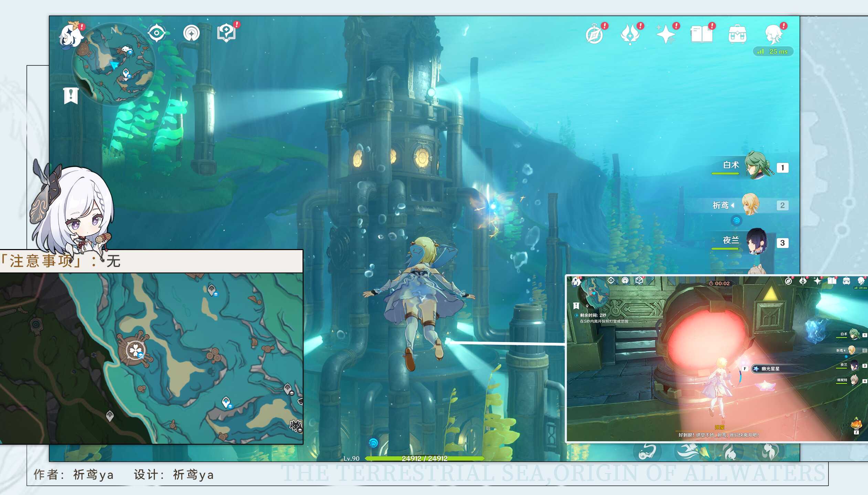Click design credit 设计：祈鸢ya
This screenshot has height=495, width=868.
pyautogui.click(x=174, y=475)
